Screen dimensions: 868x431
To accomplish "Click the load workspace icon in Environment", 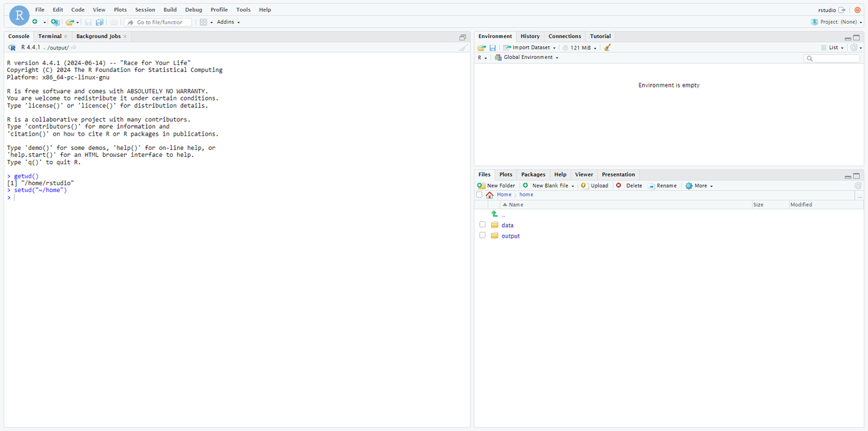I will coord(481,48).
